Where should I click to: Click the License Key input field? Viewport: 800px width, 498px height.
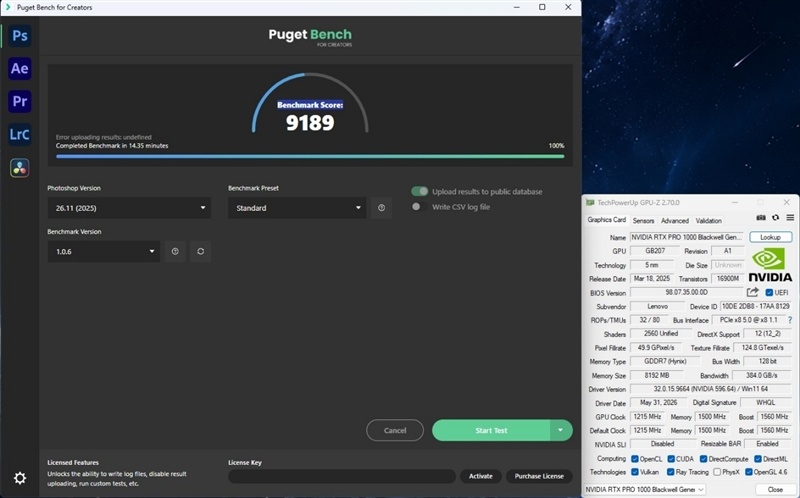click(342, 476)
